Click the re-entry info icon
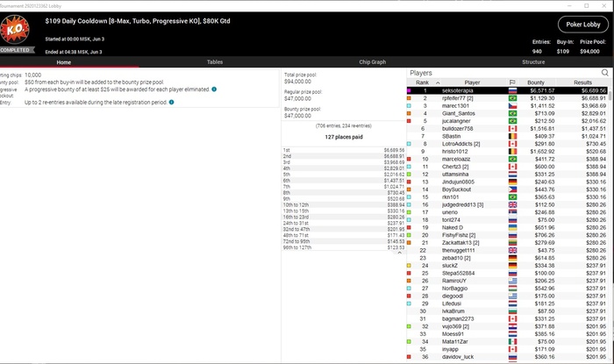Image resolution: width=614 pixels, height=364 pixels. pos(172,102)
